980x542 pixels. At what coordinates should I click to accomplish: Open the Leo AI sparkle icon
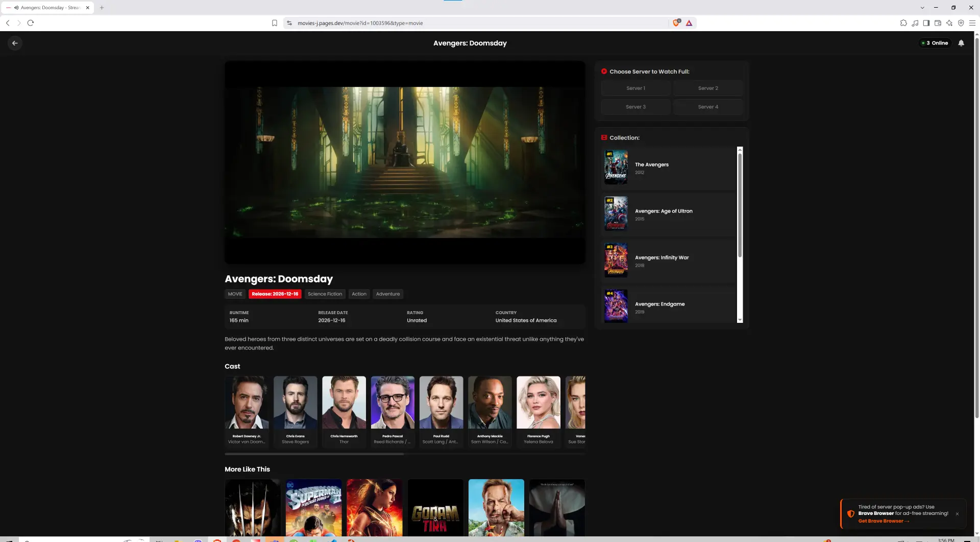(x=949, y=23)
